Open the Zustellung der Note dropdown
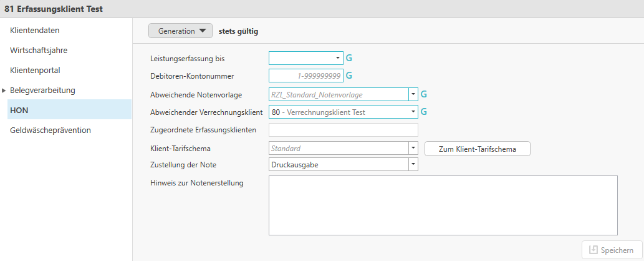The height and width of the screenshot is (261, 644). pyautogui.click(x=412, y=164)
